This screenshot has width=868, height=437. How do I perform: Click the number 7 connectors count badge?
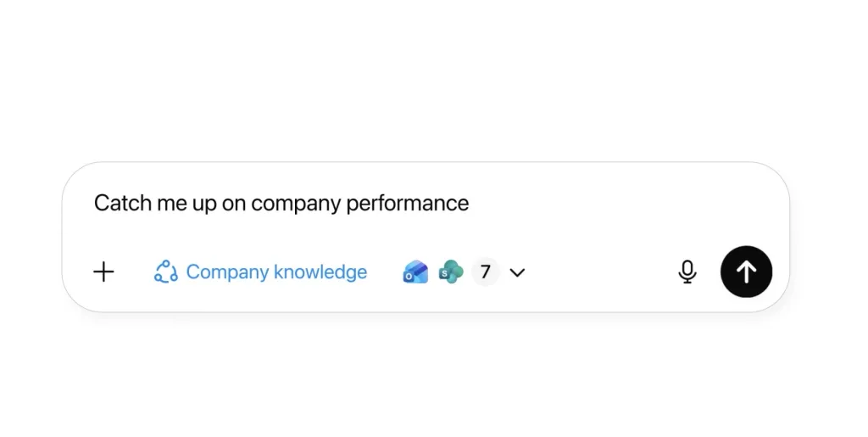click(486, 272)
